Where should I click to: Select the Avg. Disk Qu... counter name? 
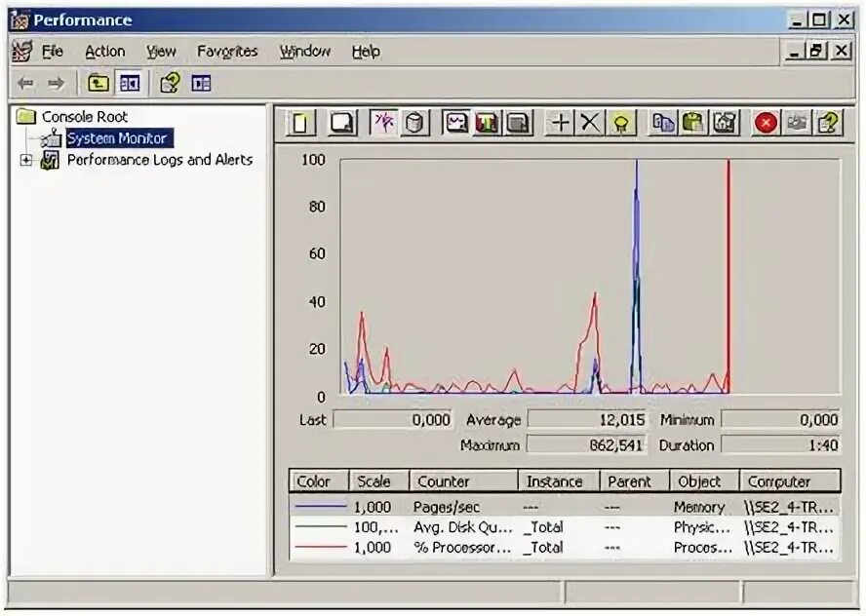(463, 527)
